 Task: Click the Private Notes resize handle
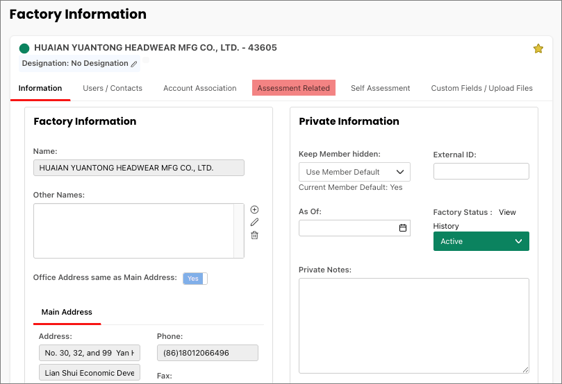tap(525, 370)
